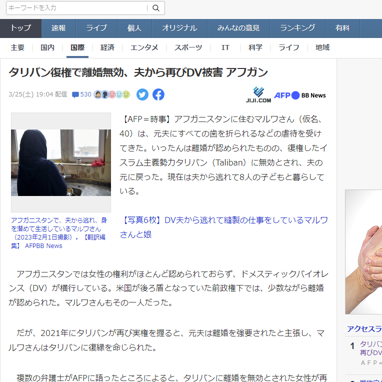Select the 国際 category
Screen dimensions: 382x382
77,48
